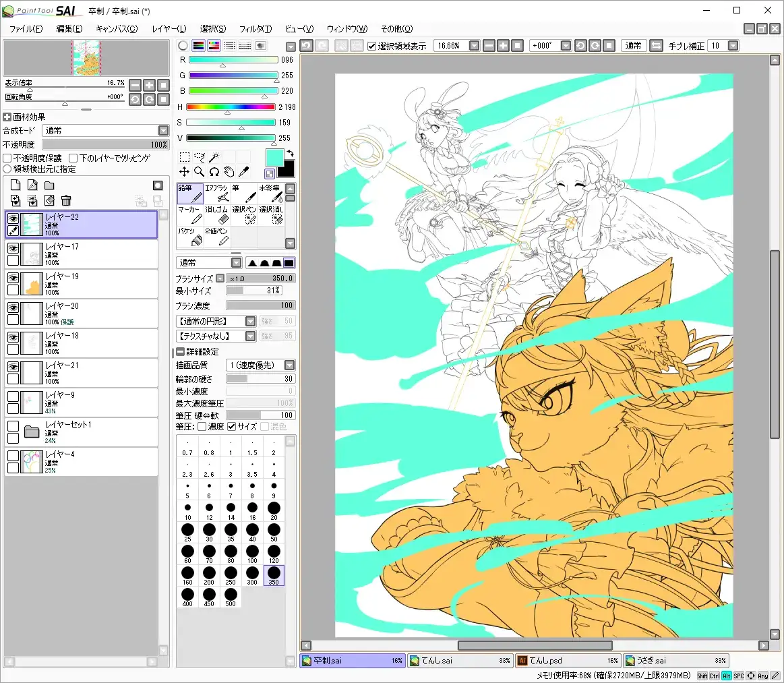The width and height of the screenshot is (784, 683).
Task: Switch to the うさぎ.sai document tab
Action: coord(675,661)
